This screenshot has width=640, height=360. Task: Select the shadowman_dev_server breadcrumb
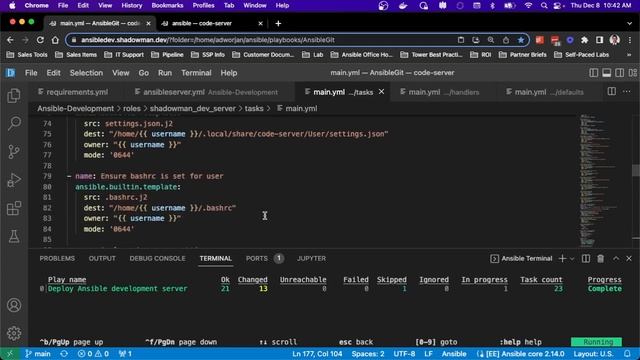[193, 109]
